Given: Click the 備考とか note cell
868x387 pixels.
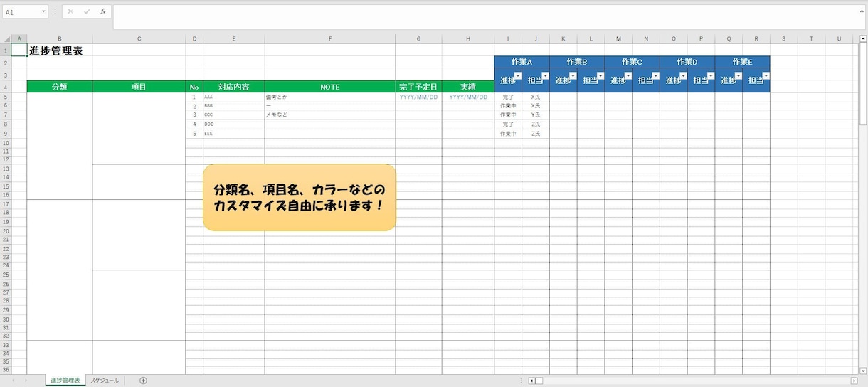Looking at the screenshot, I should point(330,97).
